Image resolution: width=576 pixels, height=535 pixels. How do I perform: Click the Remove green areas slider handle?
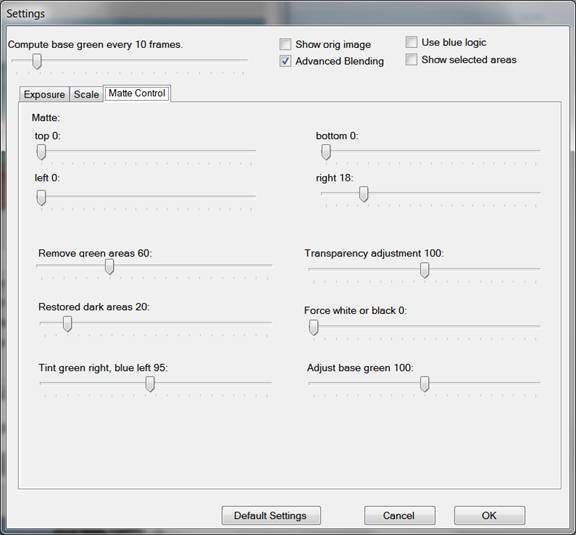click(x=109, y=266)
